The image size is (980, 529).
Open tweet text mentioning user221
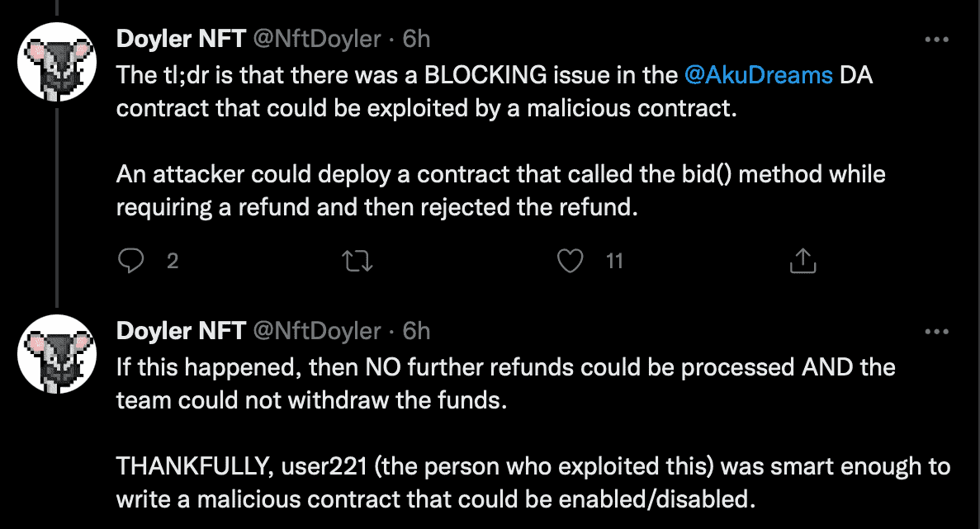(533, 483)
